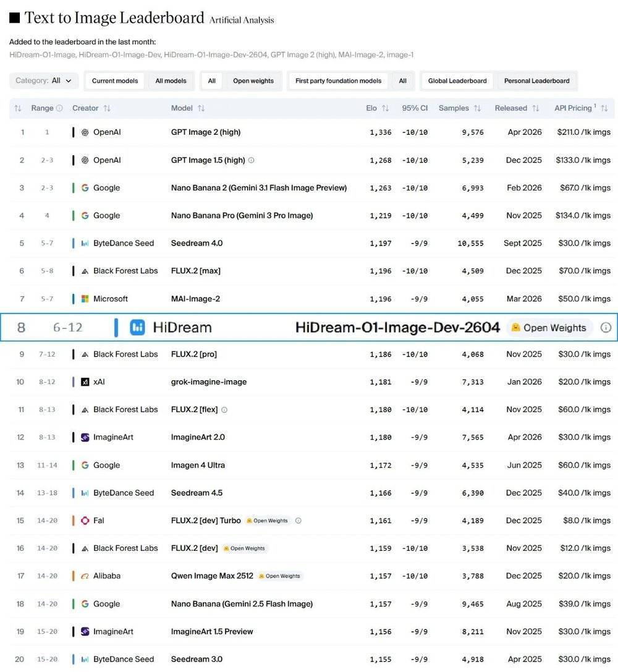Sort by API Pricing column arrows

604,108
